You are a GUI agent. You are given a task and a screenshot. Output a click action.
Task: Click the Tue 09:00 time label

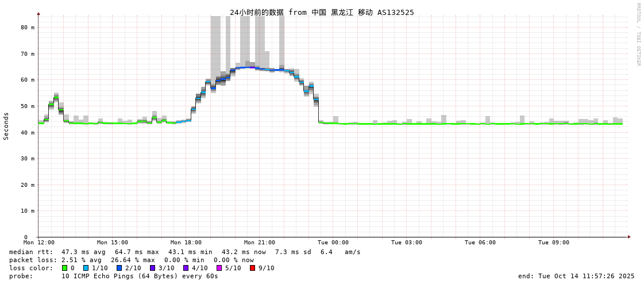(554, 243)
